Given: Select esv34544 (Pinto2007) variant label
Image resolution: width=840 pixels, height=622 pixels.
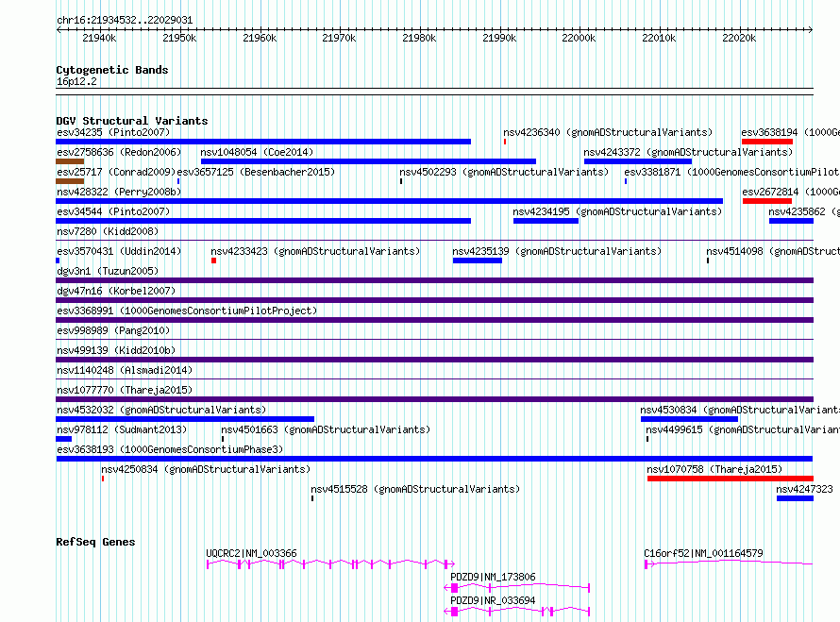Looking at the screenshot, I should [x=113, y=211].
